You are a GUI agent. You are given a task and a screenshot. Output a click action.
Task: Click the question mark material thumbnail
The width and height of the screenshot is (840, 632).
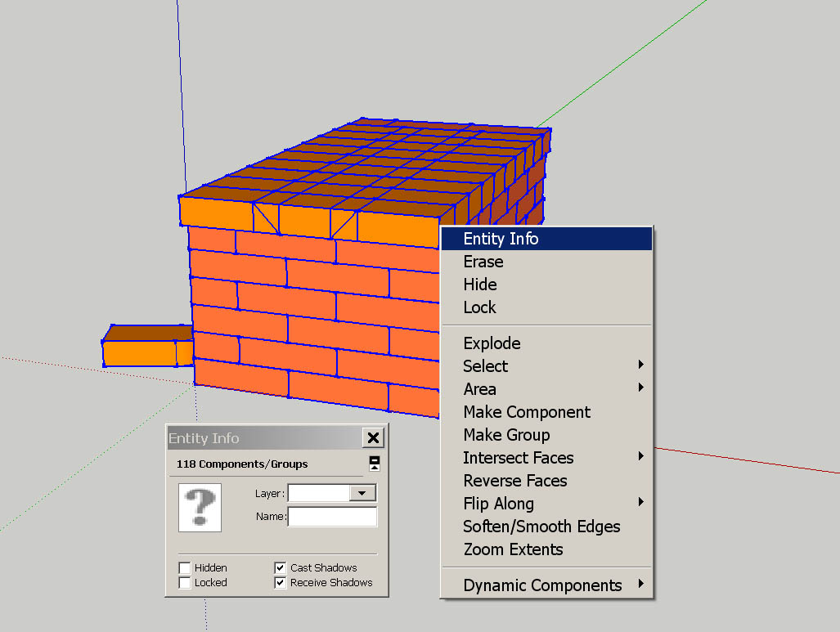click(200, 507)
